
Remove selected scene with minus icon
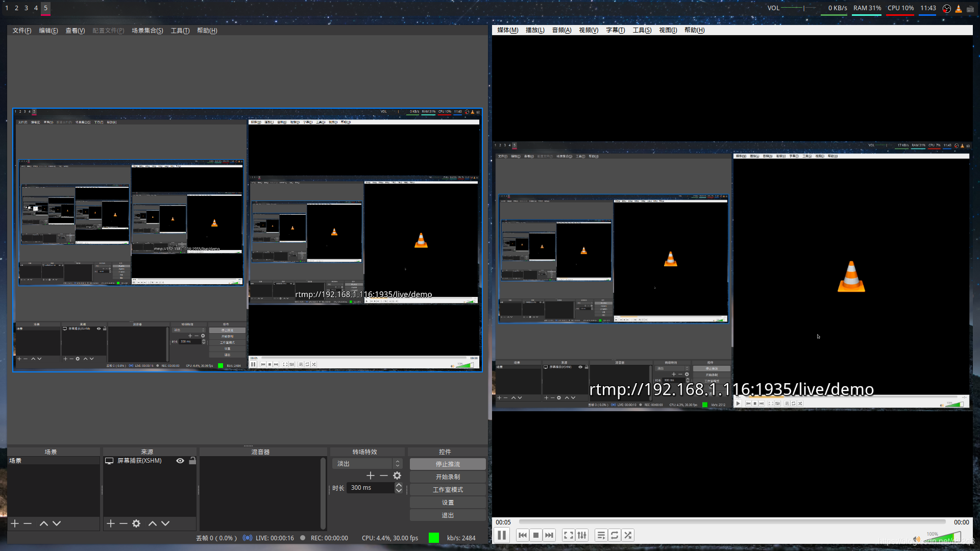pos(28,523)
